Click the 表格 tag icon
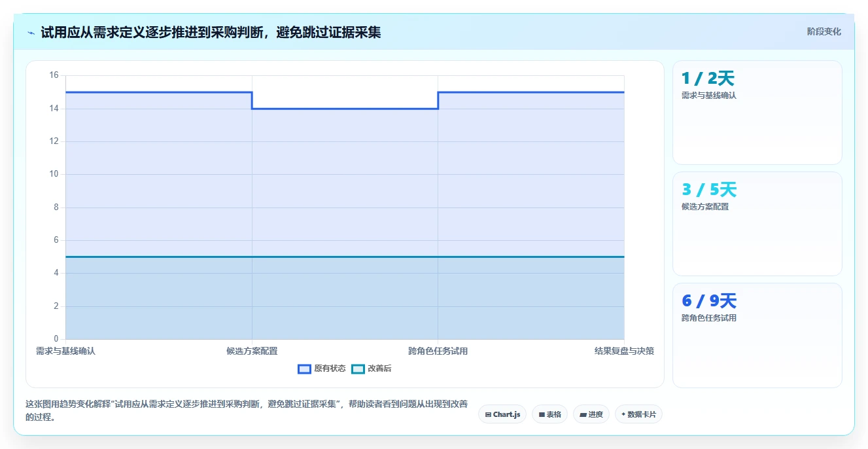Viewport: 868px width, 449px height. [542, 414]
